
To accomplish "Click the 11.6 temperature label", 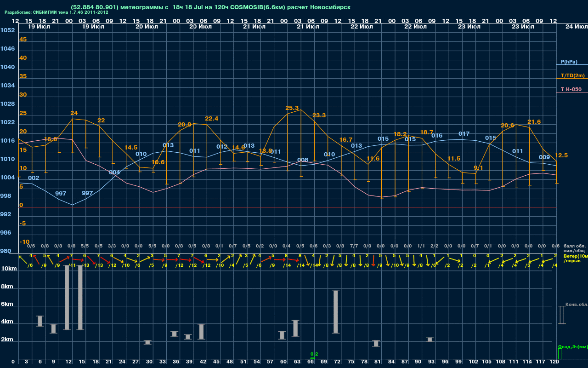I will 373,159.
